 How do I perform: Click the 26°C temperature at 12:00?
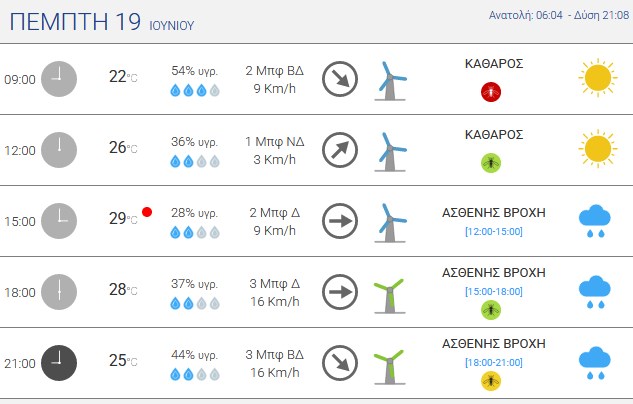123,148
